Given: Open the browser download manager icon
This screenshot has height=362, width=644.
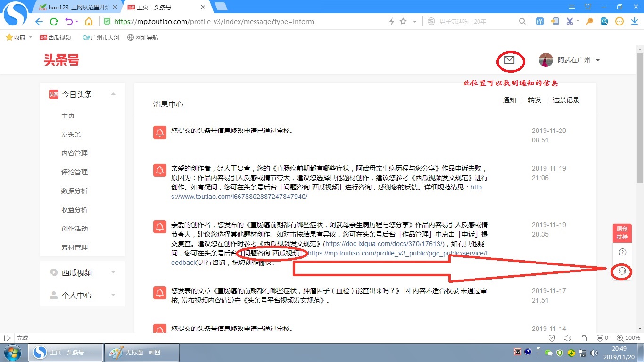Looking at the screenshot, I should (x=636, y=21).
